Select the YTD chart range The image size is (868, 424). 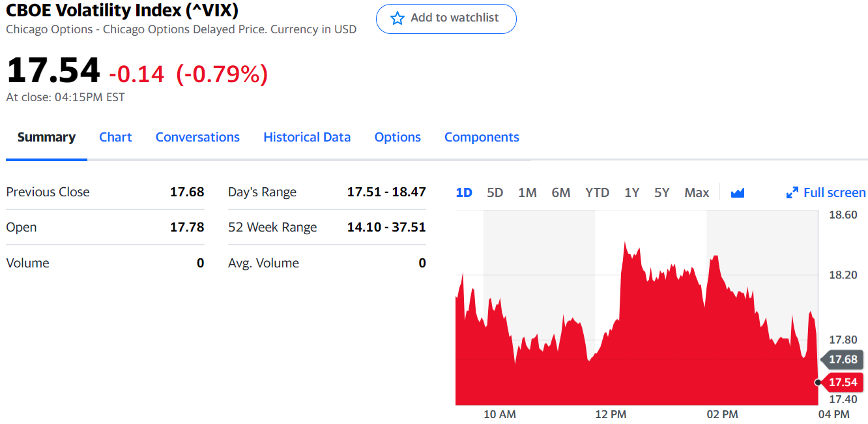tap(597, 192)
